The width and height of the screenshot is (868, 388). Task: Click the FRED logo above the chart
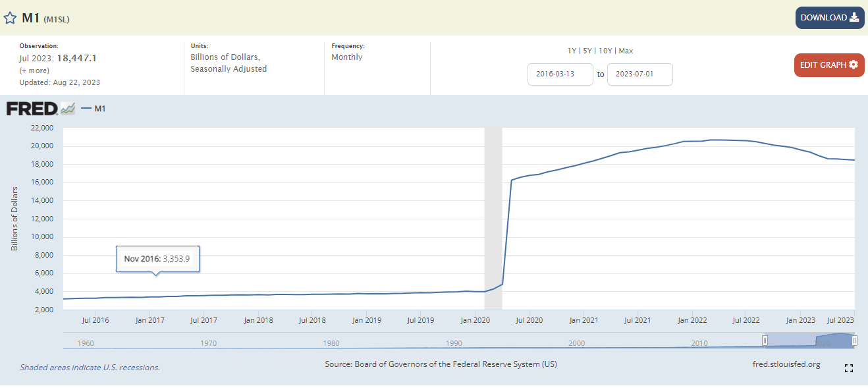point(41,109)
